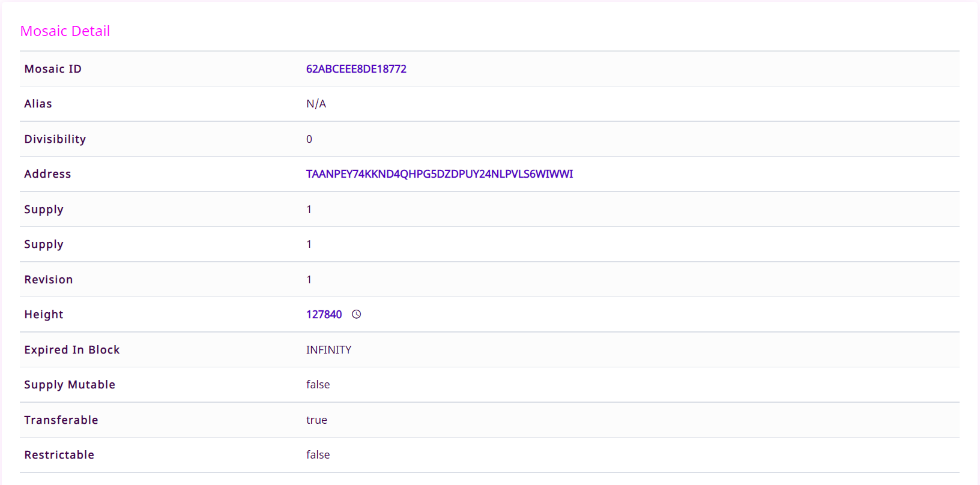This screenshot has width=980, height=485.
Task: Open block height 127840 link
Action: point(324,315)
